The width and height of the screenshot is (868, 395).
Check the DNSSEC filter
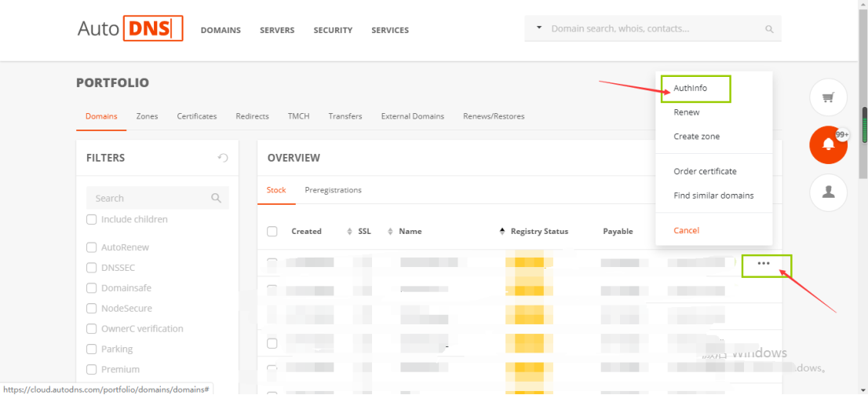coord(92,268)
